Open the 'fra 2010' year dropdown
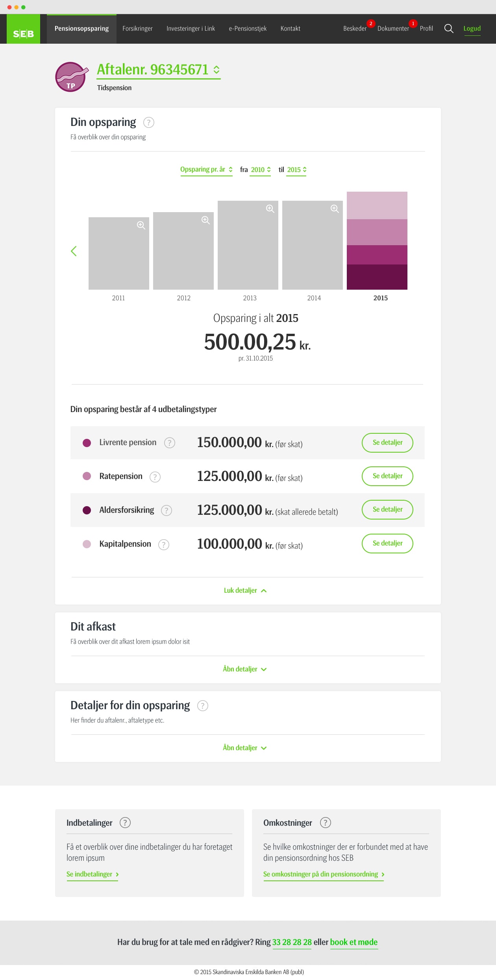Viewport: 496px width, 980px height. click(261, 170)
